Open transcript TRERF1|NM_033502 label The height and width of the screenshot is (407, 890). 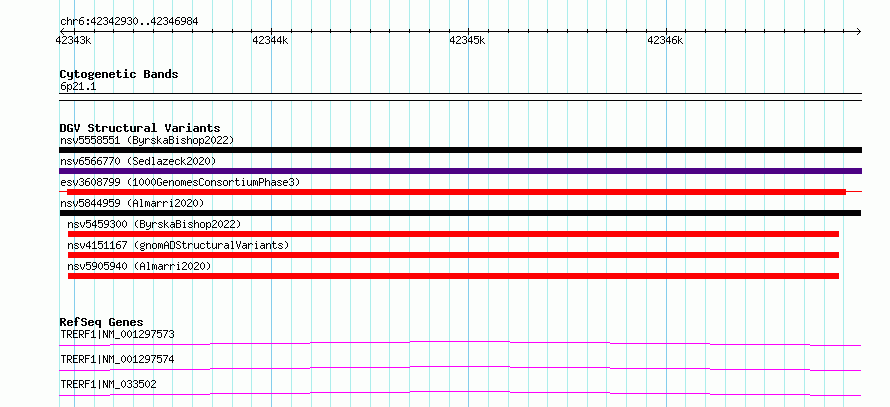[x=108, y=384]
